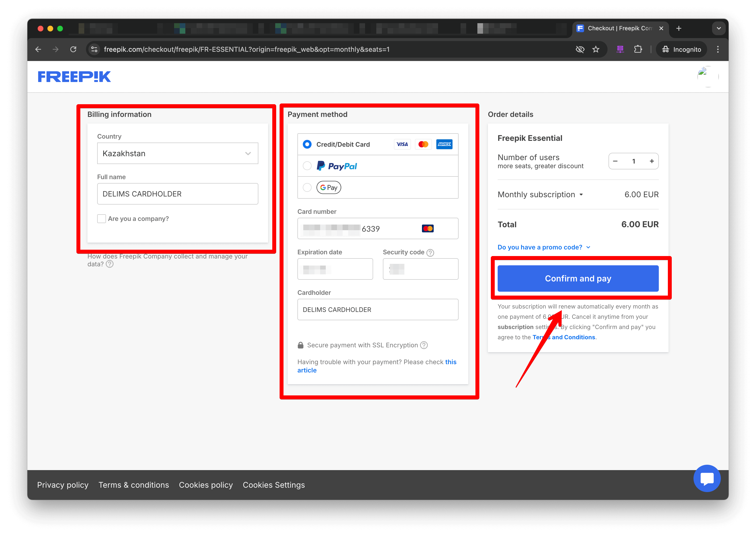Click the Mastercard icon in card number field
Viewport: 756px width, 536px height.
428,228
